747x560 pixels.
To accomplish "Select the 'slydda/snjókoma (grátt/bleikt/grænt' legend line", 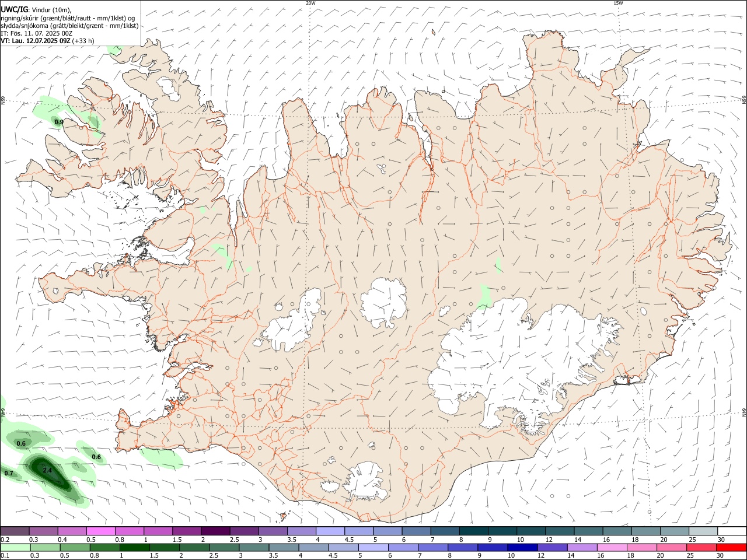I will click(x=69, y=26).
